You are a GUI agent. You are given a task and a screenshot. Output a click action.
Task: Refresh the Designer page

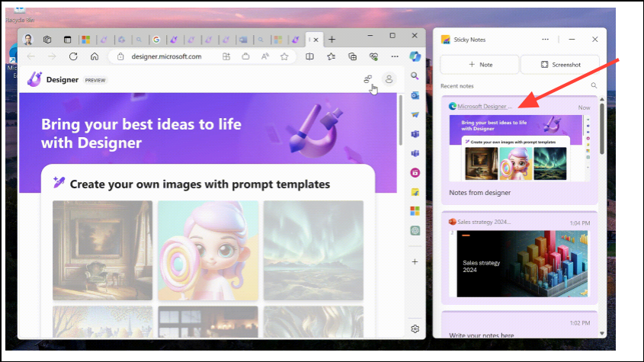[x=73, y=56]
